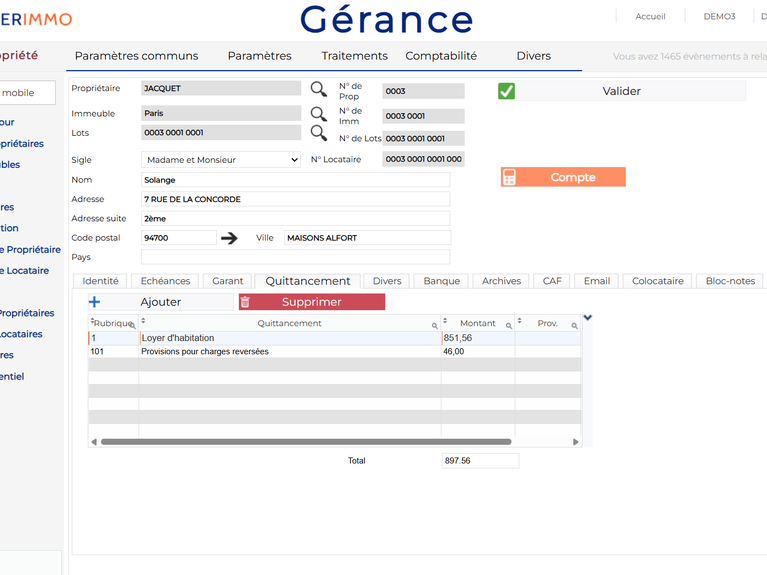The image size is (767, 575).
Task: Click the Accueil link
Action: click(x=650, y=17)
